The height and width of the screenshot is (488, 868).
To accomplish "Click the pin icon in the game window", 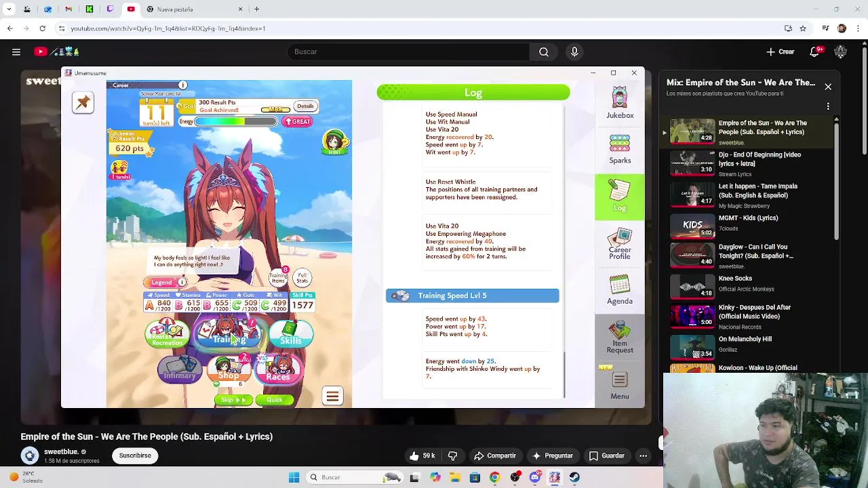I will point(83,102).
